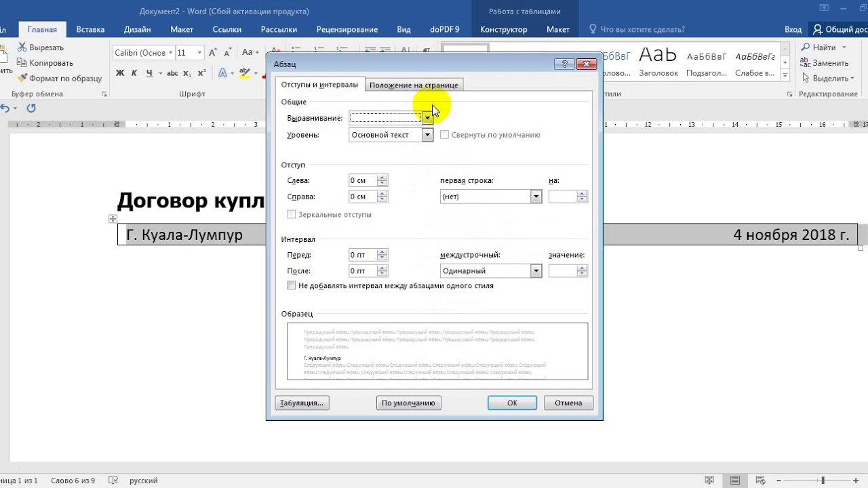Viewport: 868px width, 488px height.
Task: Click the Undo arrow in the quick access toolbar
Action: click(x=5, y=108)
